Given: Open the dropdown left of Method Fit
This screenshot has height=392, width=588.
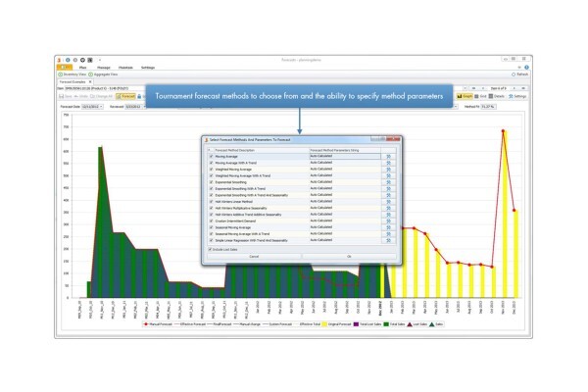Looking at the screenshot, I should click(456, 107).
